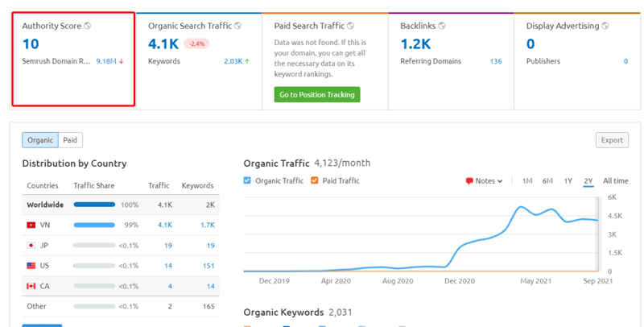Click the Vietnam flag icon in countries list
The width and height of the screenshot is (644, 327).
click(x=31, y=226)
